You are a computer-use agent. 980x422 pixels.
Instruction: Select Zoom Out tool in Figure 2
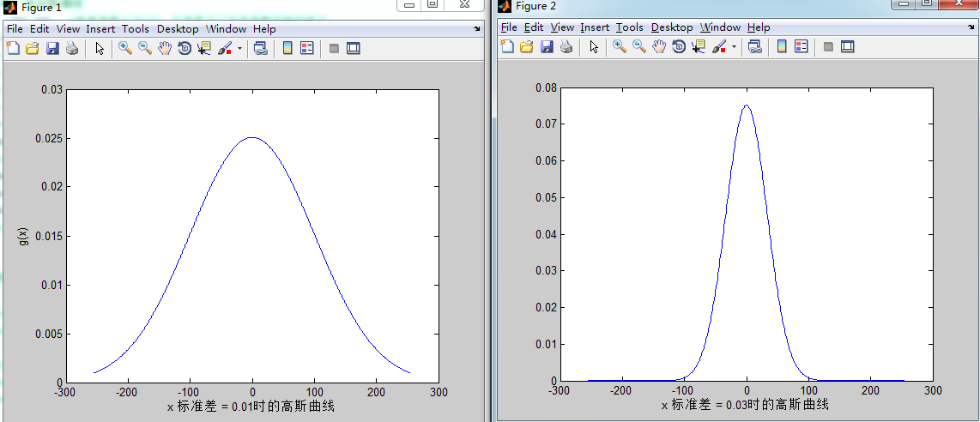[639, 47]
